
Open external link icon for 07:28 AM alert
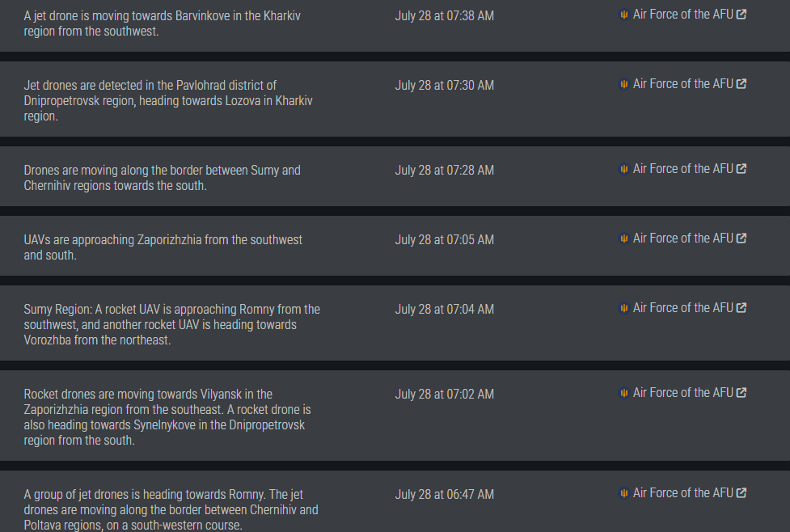click(x=741, y=169)
